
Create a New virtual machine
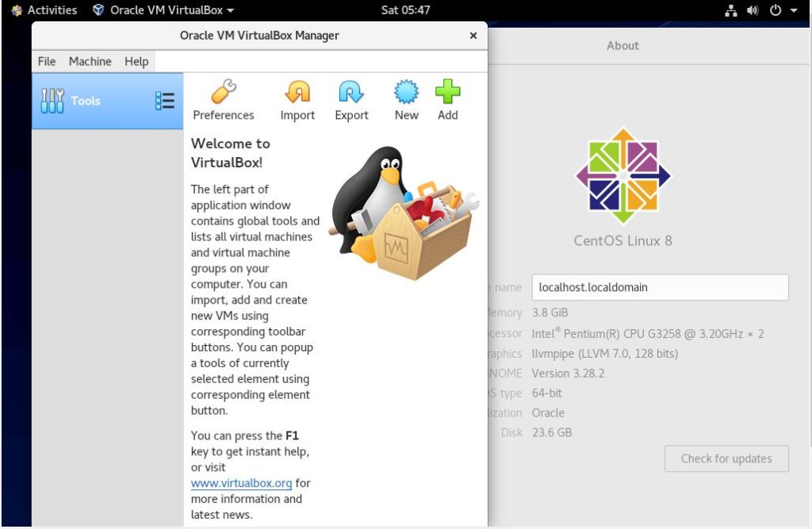pyautogui.click(x=407, y=100)
